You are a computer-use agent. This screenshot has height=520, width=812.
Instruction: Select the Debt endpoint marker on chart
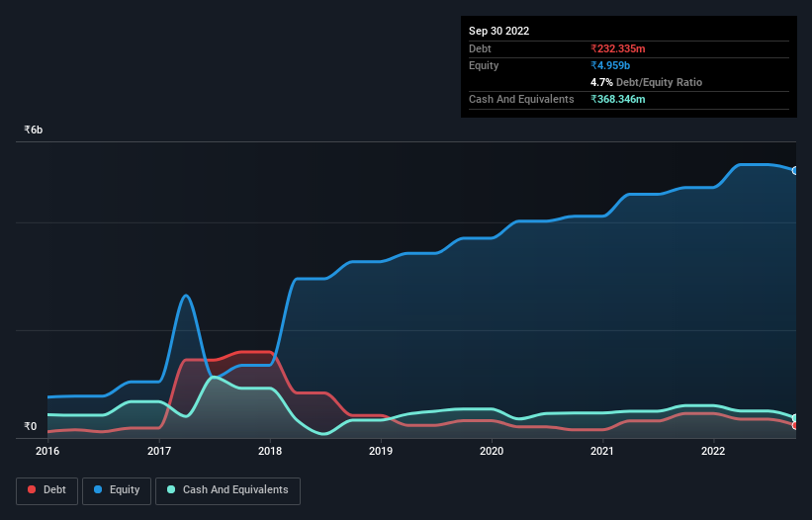tap(795, 425)
